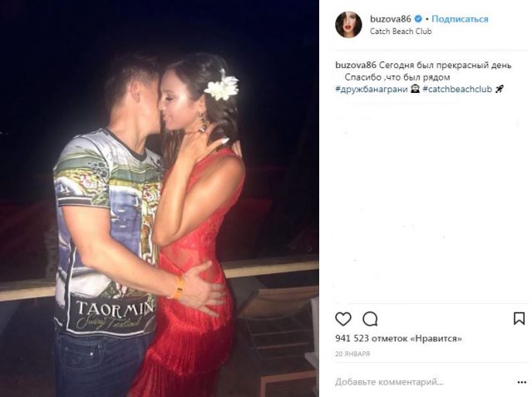Click the white flower in hair

click(x=222, y=85)
